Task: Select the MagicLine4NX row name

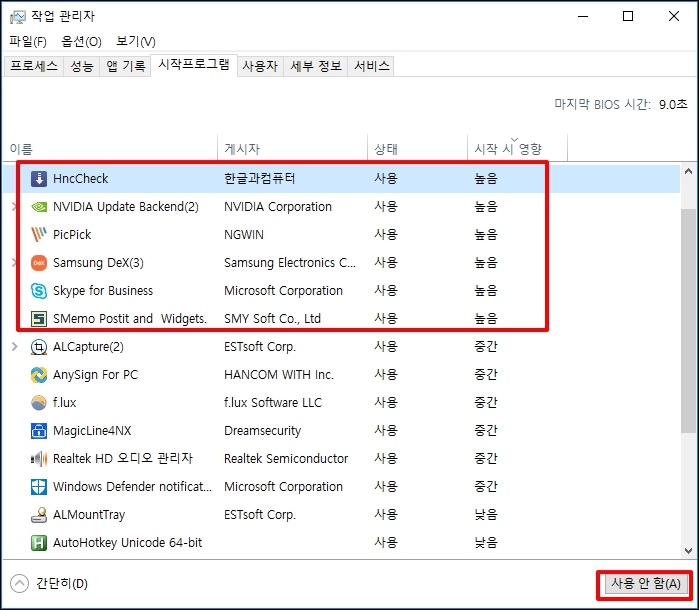Action: [92, 431]
